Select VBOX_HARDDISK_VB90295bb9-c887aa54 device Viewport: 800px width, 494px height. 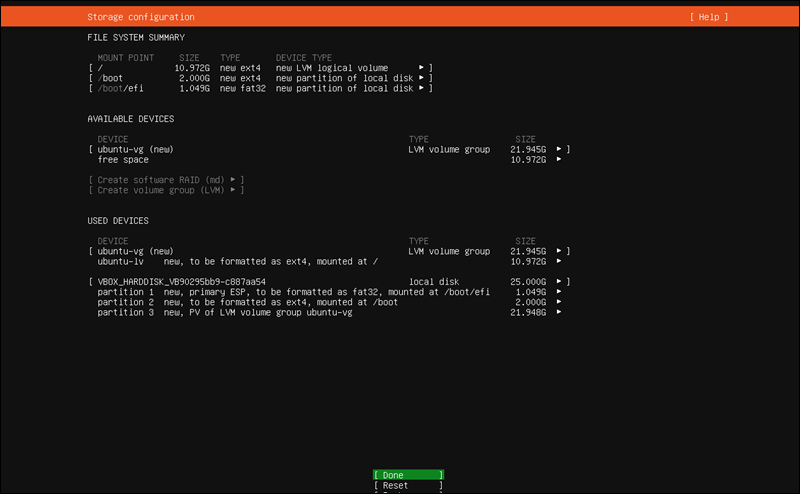329,282
